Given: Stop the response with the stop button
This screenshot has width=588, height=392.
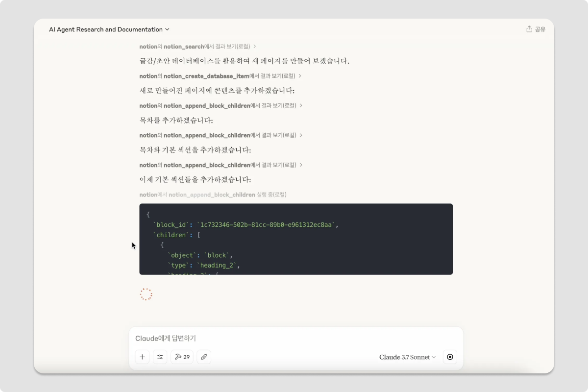Looking at the screenshot, I should (x=450, y=357).
